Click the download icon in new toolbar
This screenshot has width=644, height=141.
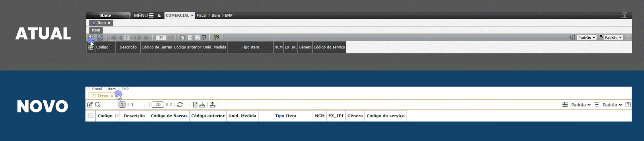coord(202,105)
